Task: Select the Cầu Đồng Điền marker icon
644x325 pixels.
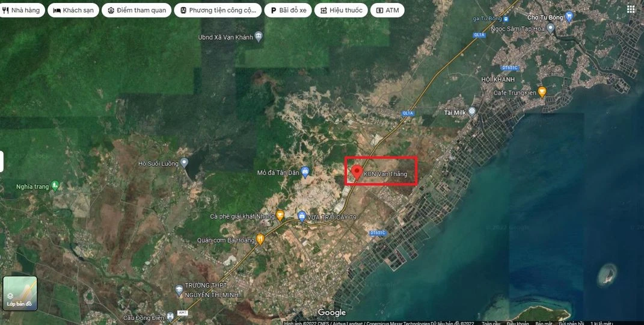Action: click(170, 317)
